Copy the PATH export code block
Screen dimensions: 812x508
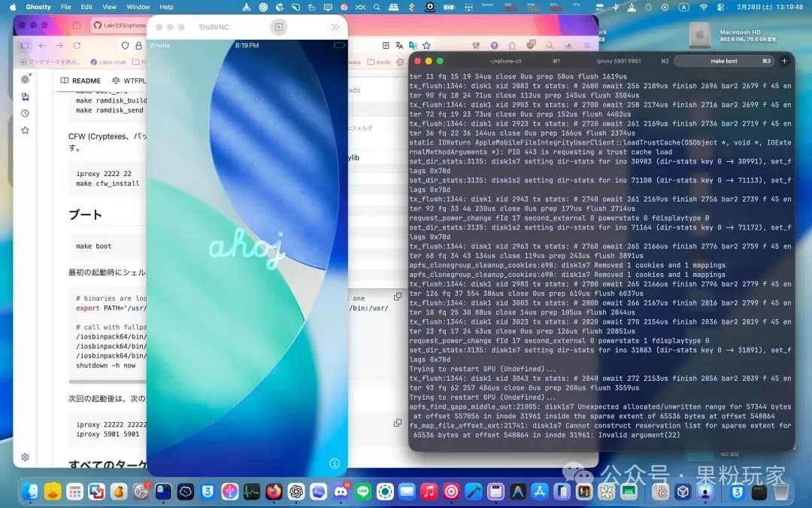397,297
